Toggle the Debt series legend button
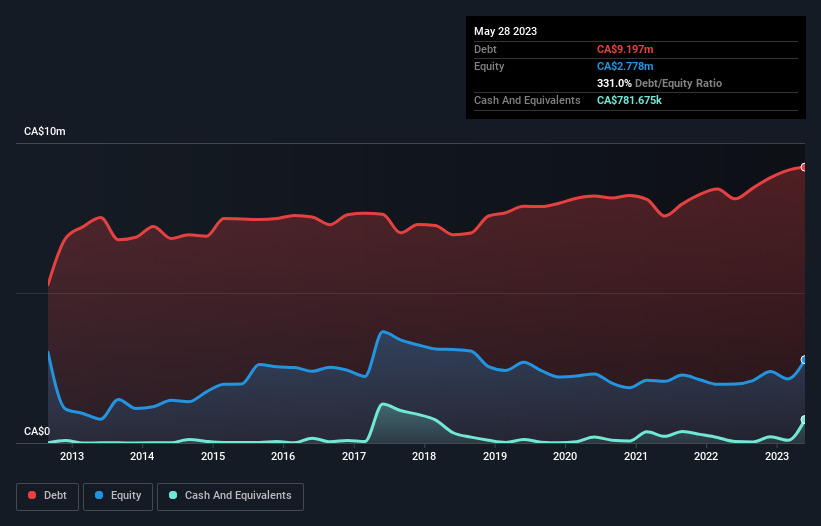 pos(48,496)
